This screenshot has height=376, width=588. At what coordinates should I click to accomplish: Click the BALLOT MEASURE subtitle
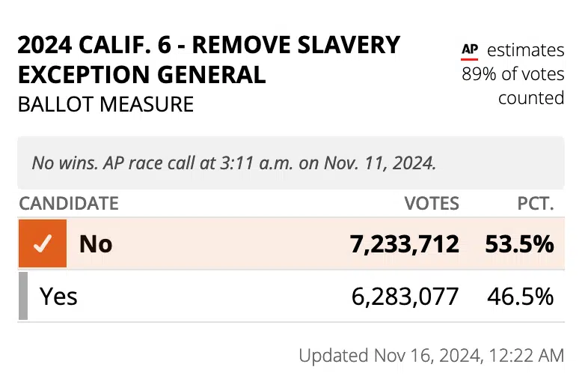(x=105, y=104)
